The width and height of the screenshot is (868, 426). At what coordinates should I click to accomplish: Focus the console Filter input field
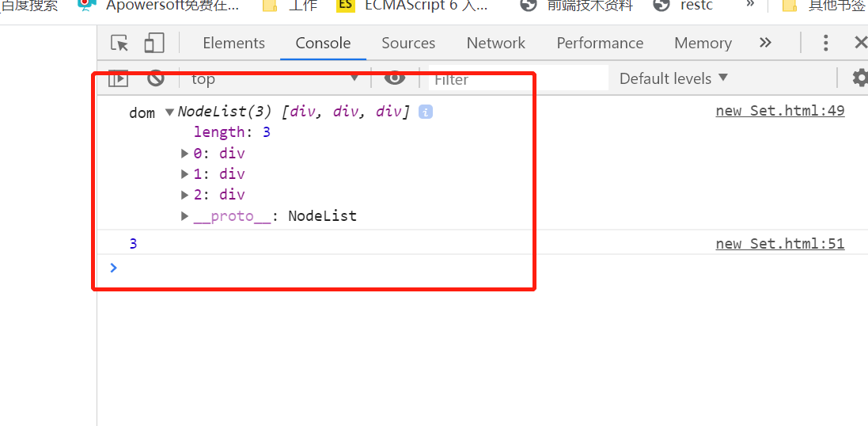pyautogui.click(x=518, y=78)
